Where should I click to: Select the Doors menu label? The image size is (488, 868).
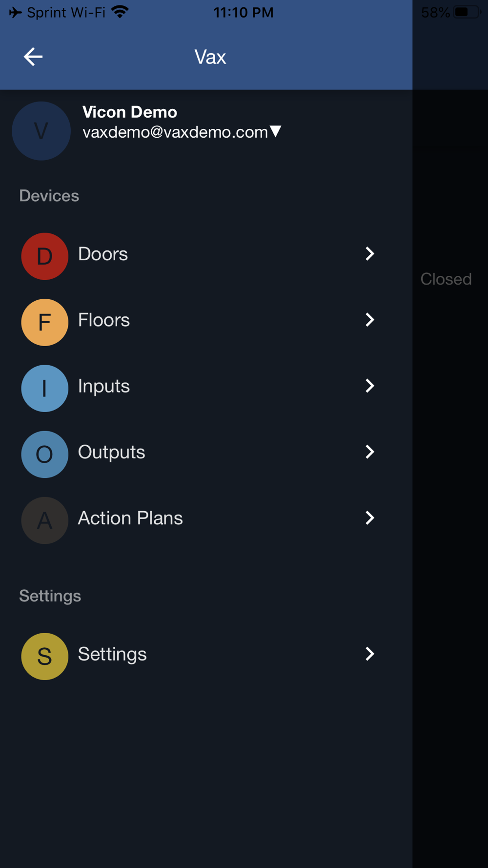pyautogui.click(x=103, y=254)
